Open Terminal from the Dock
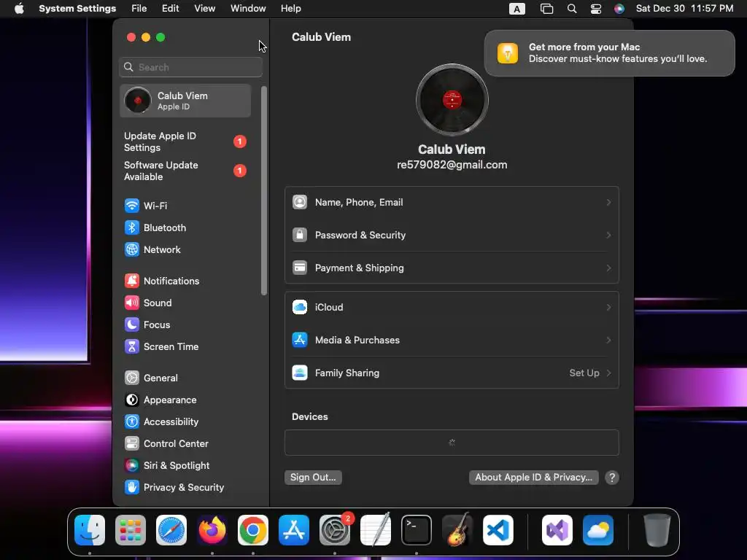747x560 pixels. tap(417, 530)
